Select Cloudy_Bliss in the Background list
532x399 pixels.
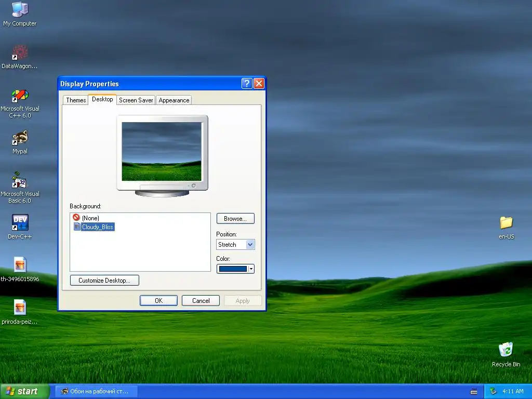[x=98, y=227]
